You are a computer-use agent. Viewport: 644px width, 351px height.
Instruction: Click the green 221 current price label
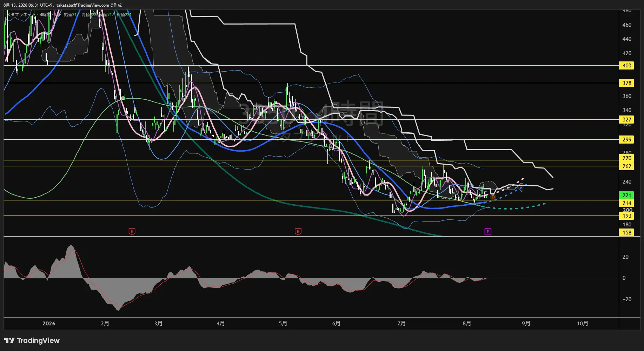[x=627, y=196]
